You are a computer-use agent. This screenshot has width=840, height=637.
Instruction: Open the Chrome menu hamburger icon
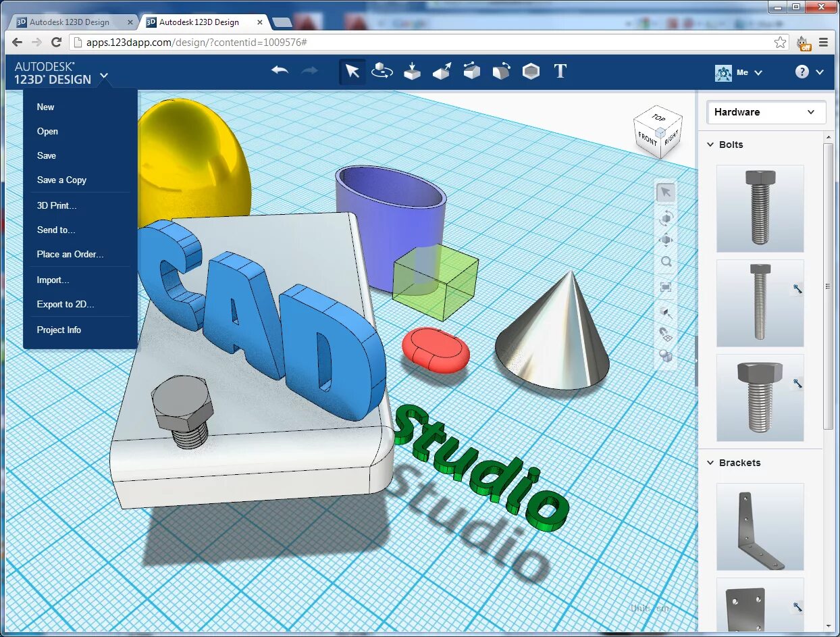[x=823, y=43]
